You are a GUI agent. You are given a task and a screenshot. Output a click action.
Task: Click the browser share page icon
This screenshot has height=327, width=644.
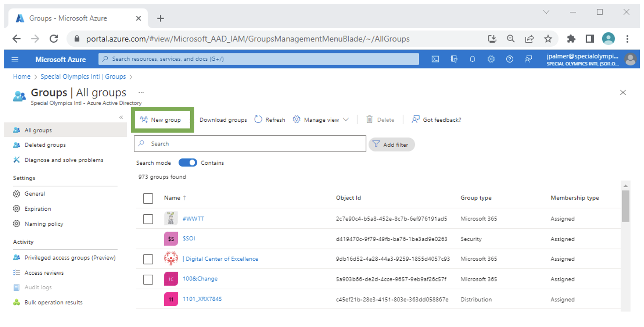click(530, 39)
